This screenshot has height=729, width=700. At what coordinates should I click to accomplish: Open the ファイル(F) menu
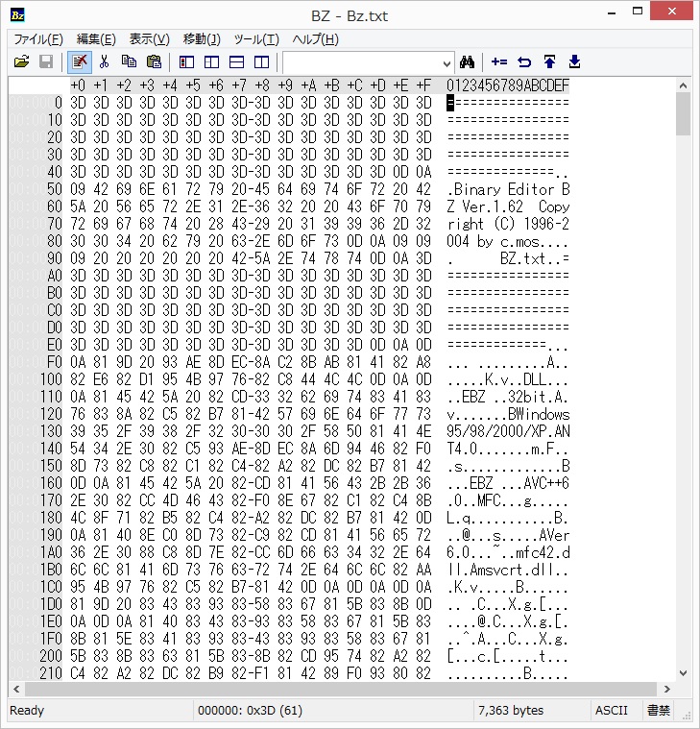(38, 39)
